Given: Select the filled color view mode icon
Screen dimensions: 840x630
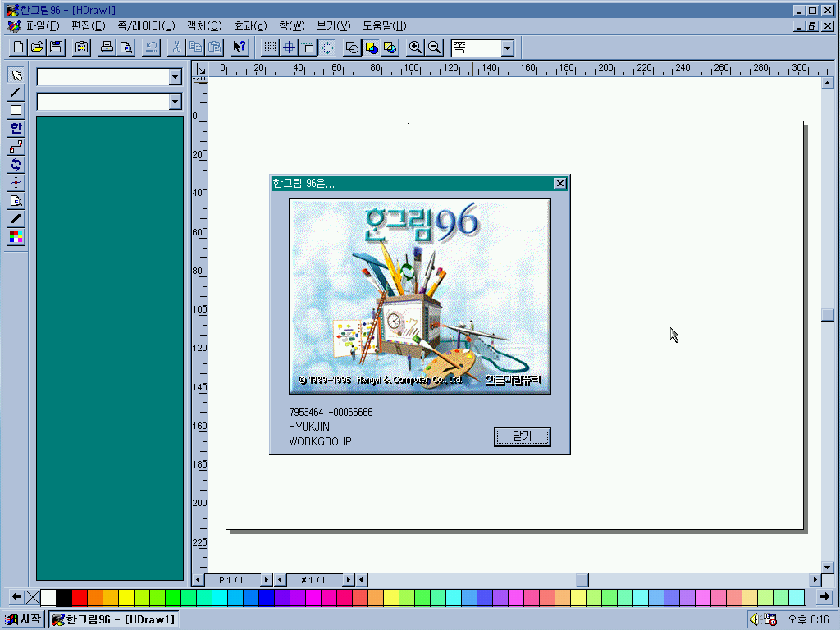Looking at the screenshot, I should pyautogui.click(x=372, y=48).
